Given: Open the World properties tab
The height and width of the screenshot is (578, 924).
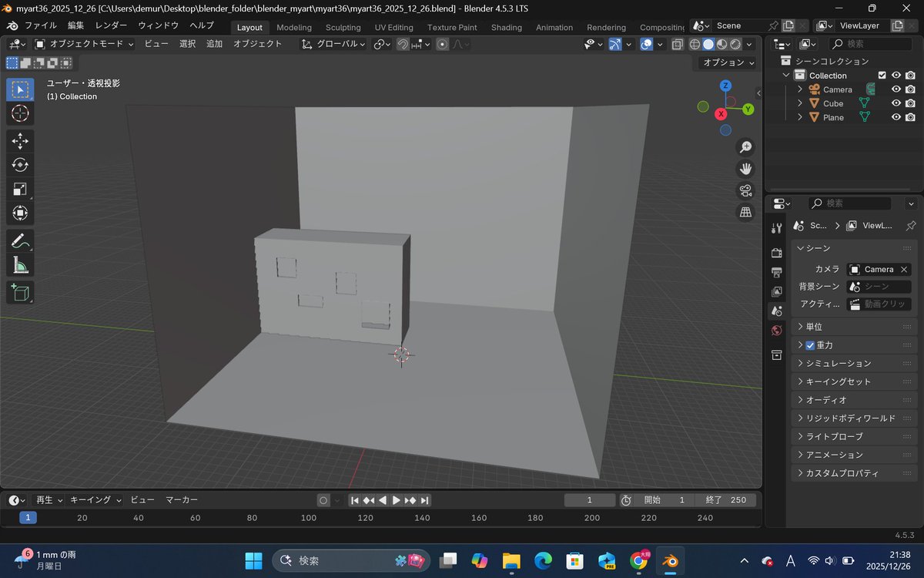Looking at the screenshot, I should click(776, 331).
